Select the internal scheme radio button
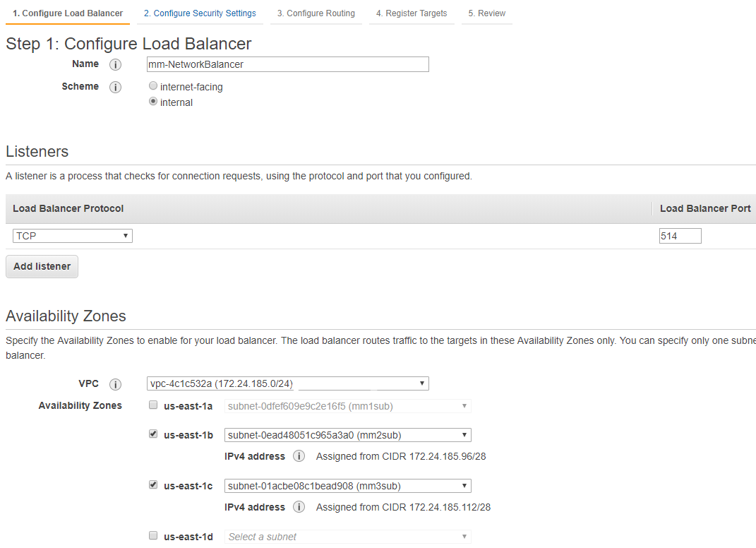The image size is (756, 548). pos(153,102)
